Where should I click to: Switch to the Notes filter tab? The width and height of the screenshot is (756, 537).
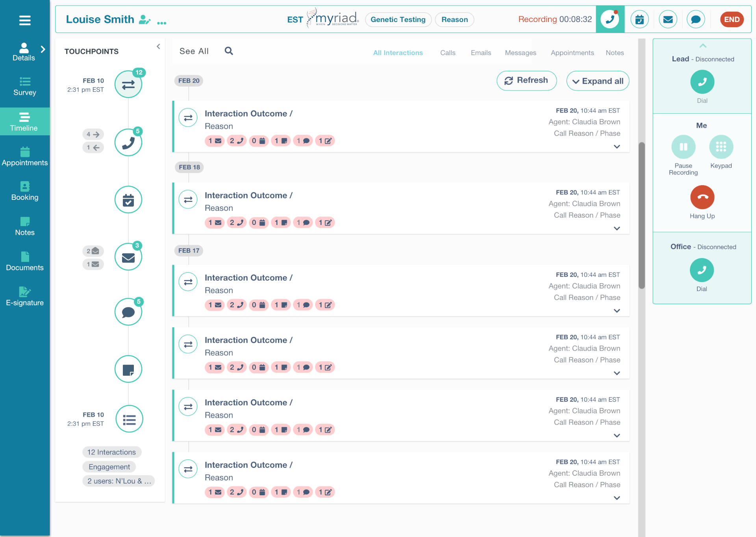pos(615,53)
